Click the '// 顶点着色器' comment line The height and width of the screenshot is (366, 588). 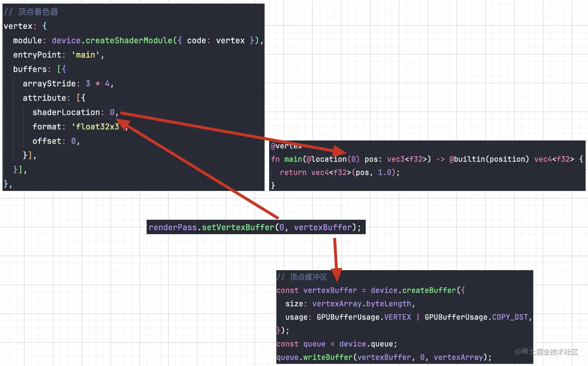point(31,12)
